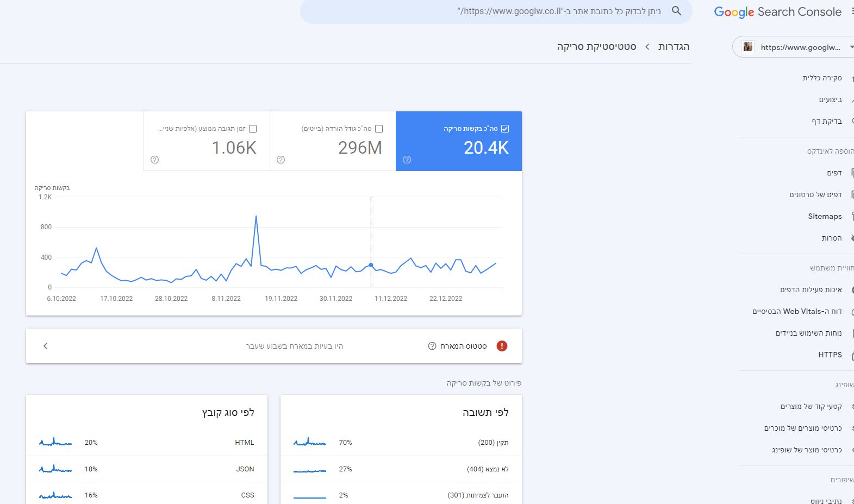Uncheck the total crawl requests checkbox

coord(505,129)
